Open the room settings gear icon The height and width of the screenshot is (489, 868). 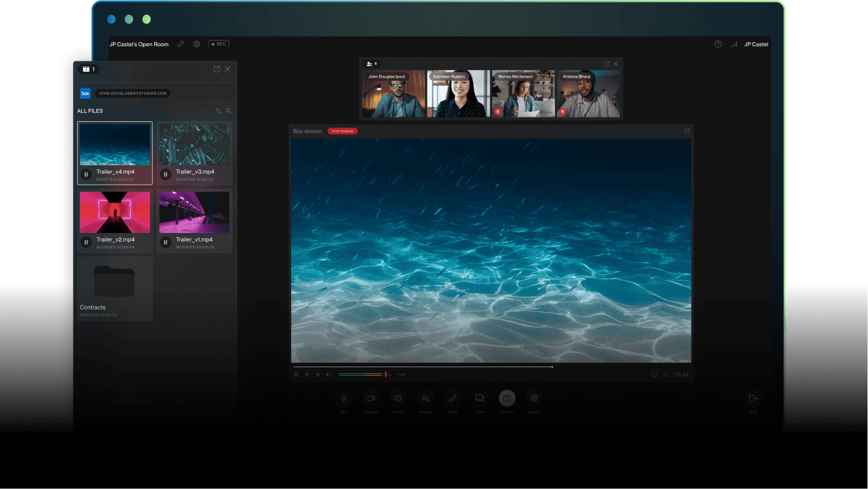[196, 44]
